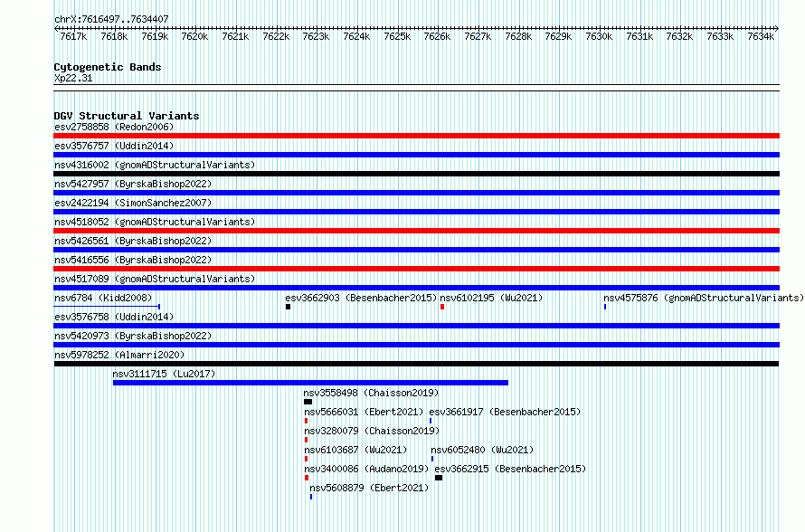
Task: Click the esv2758858 (Redon2006) variant label
Action: coord(114,127)
